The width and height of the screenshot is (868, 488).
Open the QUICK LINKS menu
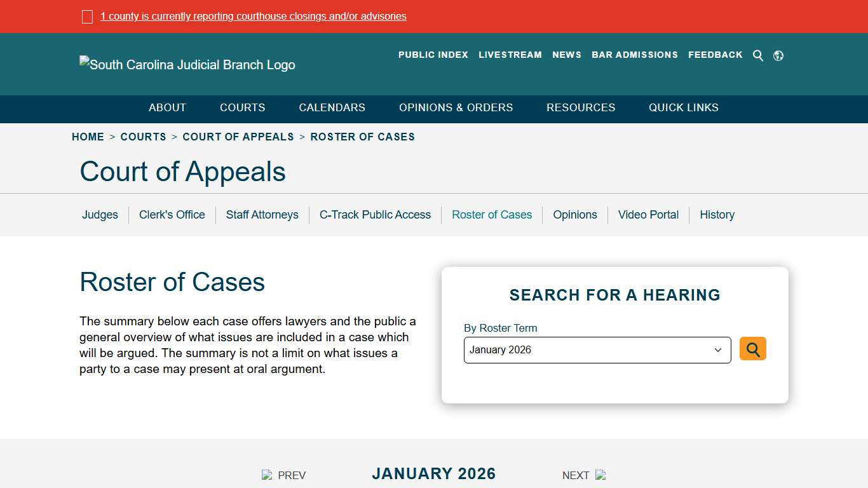(683, 107)
